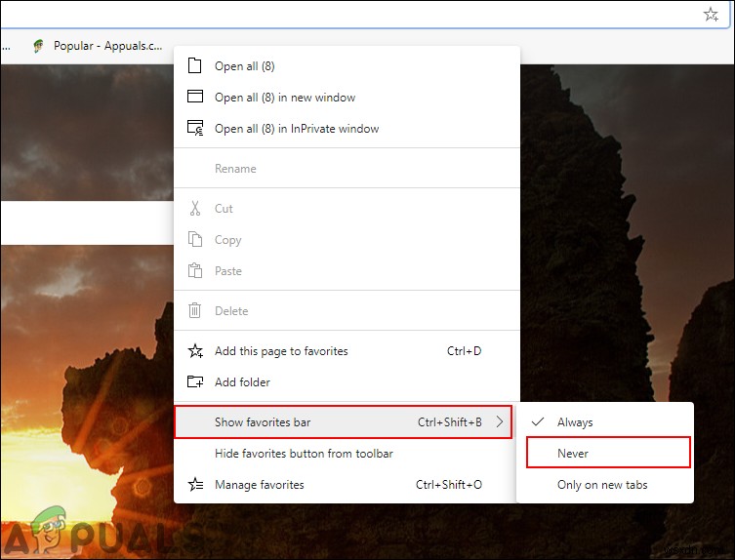The image size is (735, 560).
Task: Click the Ctrl+D shortcut label
Action: (x=464, y=351)
